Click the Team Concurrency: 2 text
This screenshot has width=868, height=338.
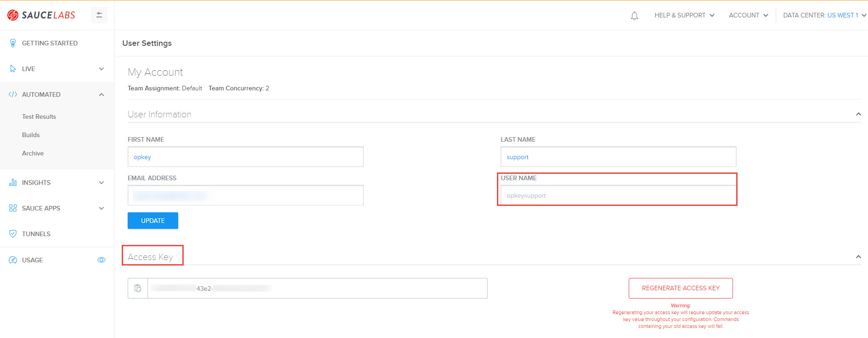239,88
